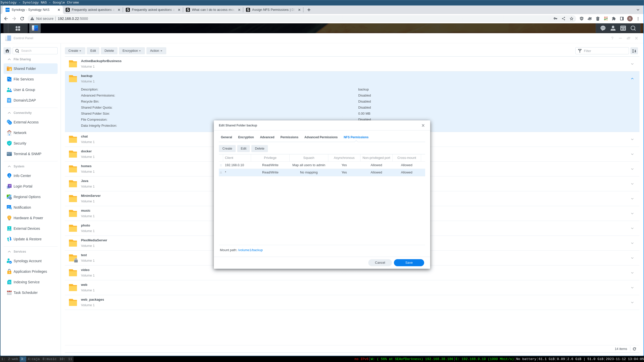Open the DSM Main Menu grid icon
This screenshot has height=362, width=644.
click(18, 28)
